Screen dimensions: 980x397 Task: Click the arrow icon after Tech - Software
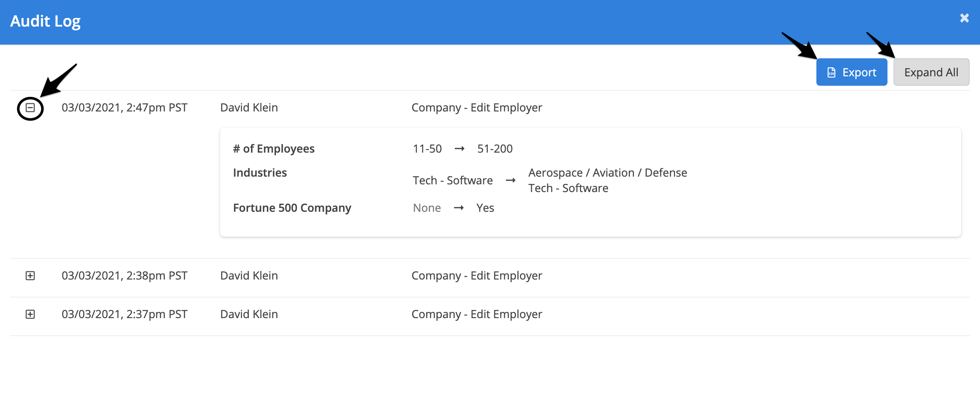click(x=510, y=180)
